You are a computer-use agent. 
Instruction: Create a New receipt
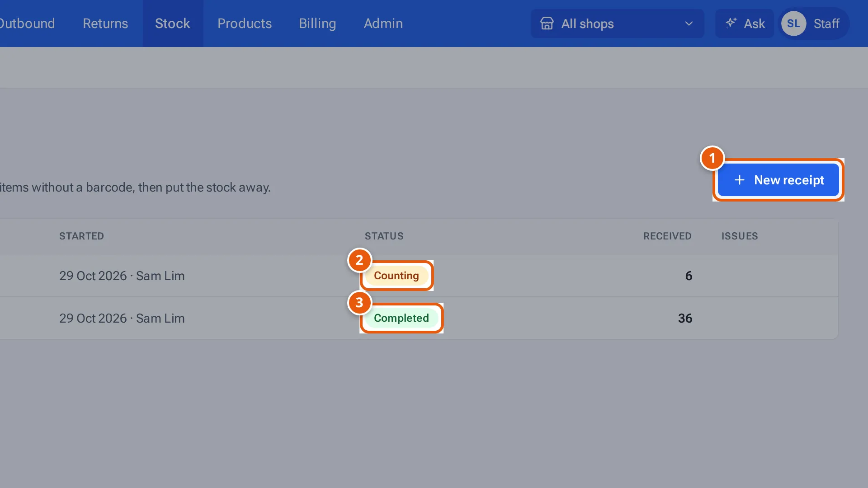click(778, 180)
